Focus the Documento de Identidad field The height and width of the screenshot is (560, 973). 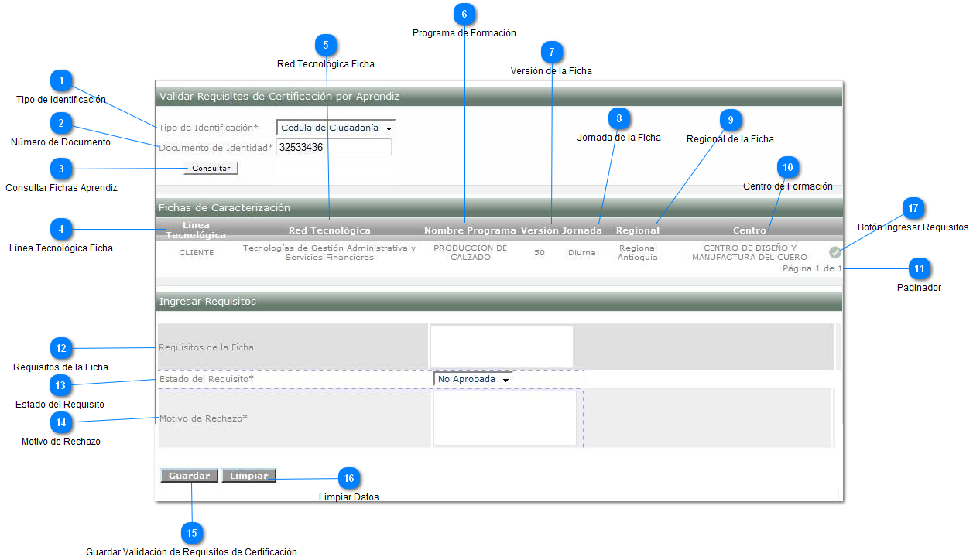click(x=334, y=147)
